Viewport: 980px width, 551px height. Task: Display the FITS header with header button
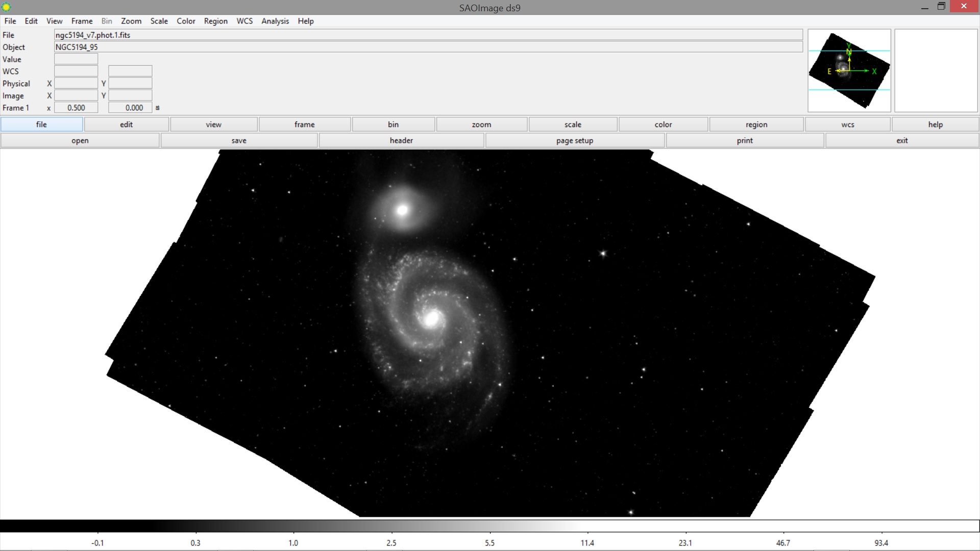(x=401, y=140)
